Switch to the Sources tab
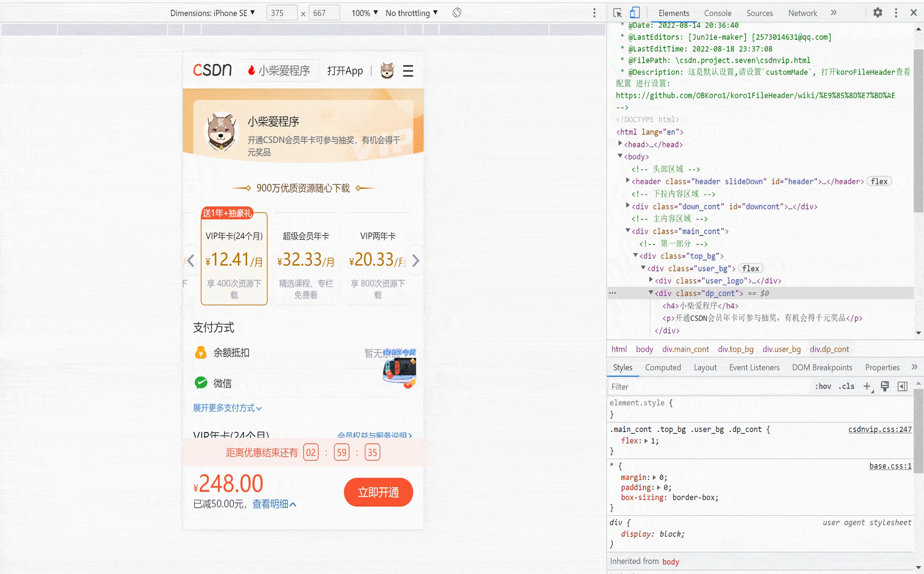 [760, 13]
